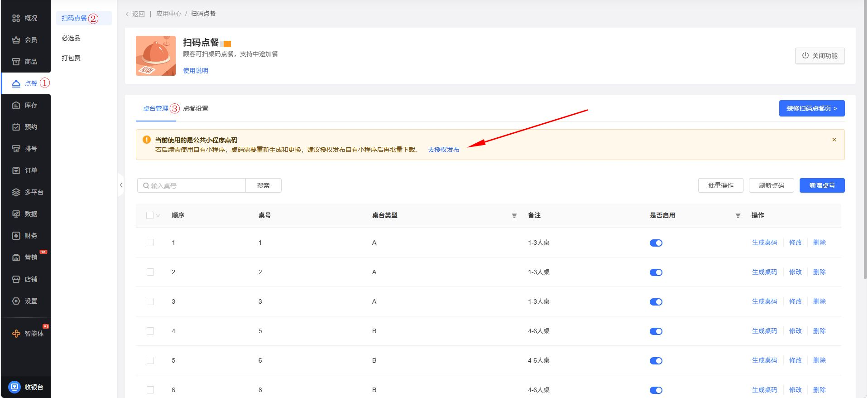Open the 概况 overview icon in sidebar
The width and height of the screenshot is (868, 398).
(16, 18)
